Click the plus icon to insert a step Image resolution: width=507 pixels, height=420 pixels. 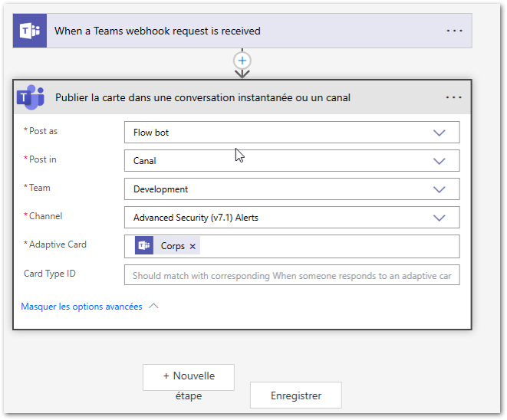click(x=242, y=60)
